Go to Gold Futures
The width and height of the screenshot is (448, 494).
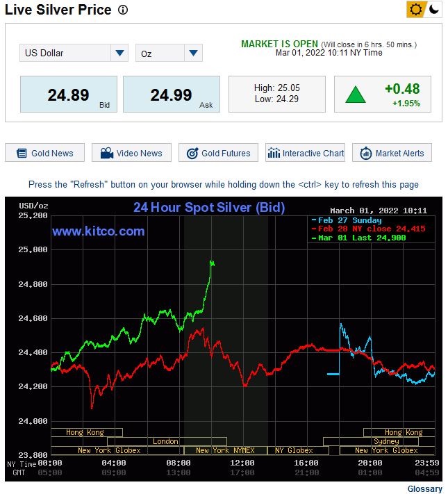(218, 153)
